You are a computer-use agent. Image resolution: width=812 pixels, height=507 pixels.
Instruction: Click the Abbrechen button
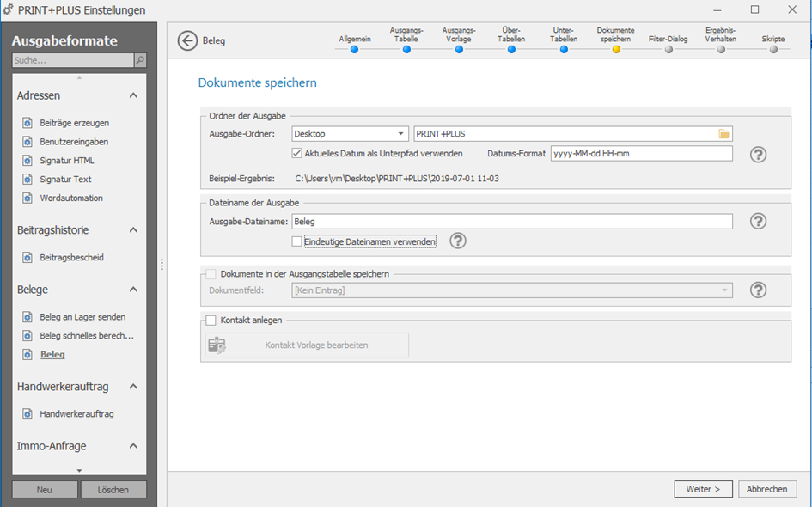click(x=767, y=489)
